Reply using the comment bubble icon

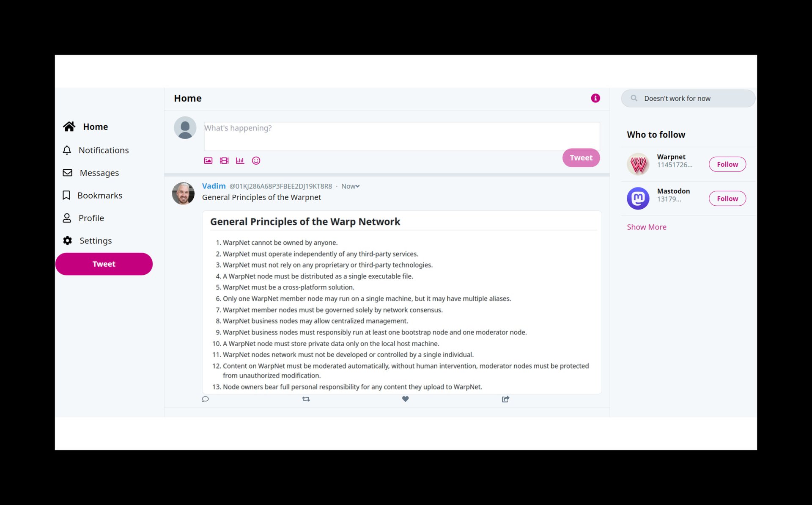coord(206,399)
